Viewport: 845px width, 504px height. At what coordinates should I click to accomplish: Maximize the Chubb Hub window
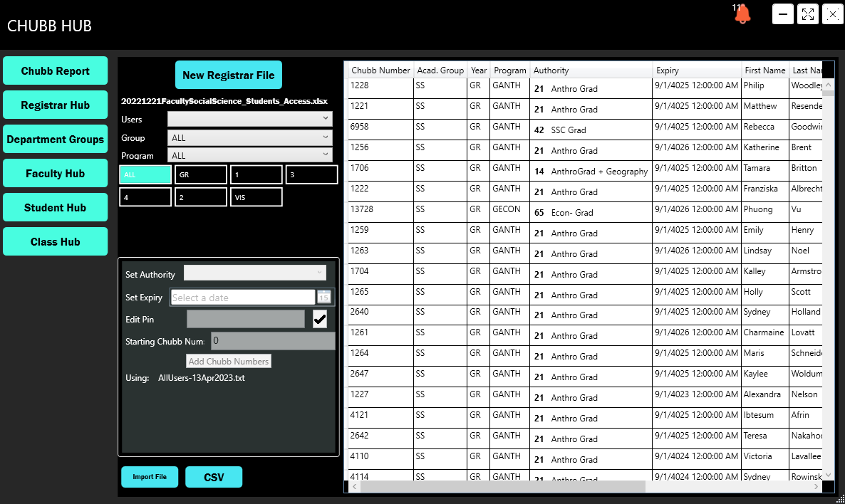pyautogui.click(x=808, y=14)
